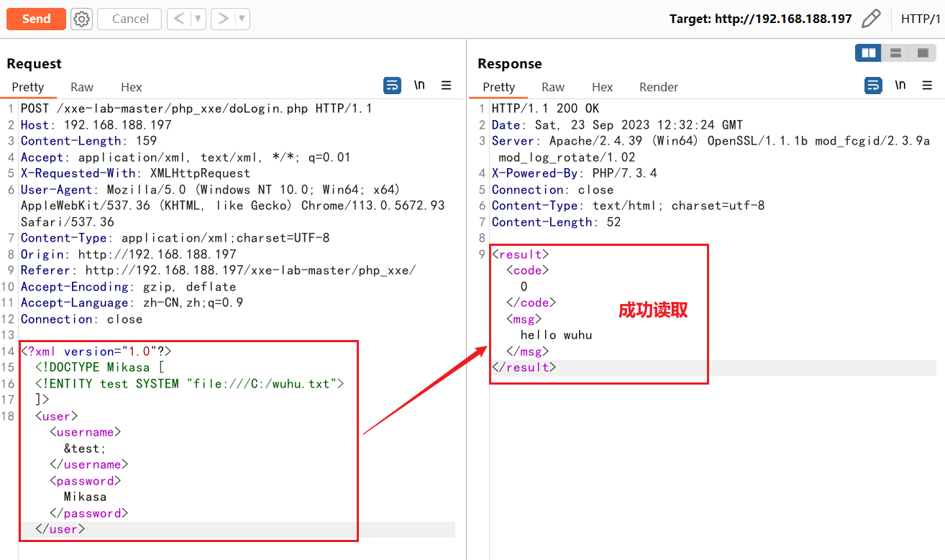Click the Referer header line
Image resolution: width=945 pixels, height=560 pixels.
point(218,270)
